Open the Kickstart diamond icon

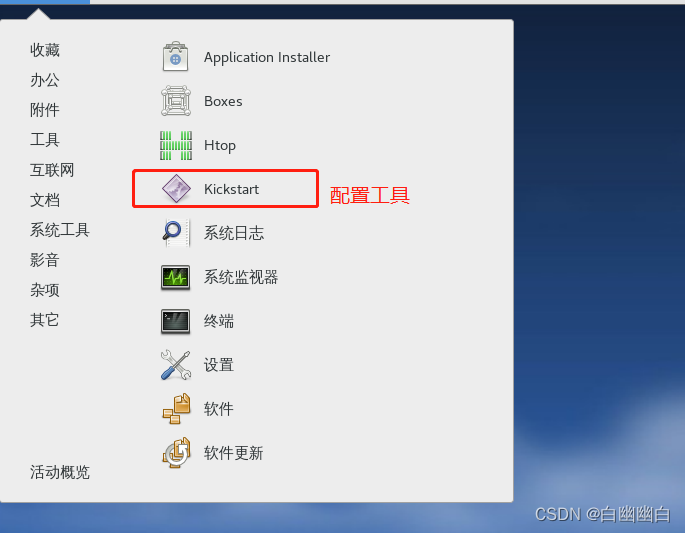(x=176, y=189)
